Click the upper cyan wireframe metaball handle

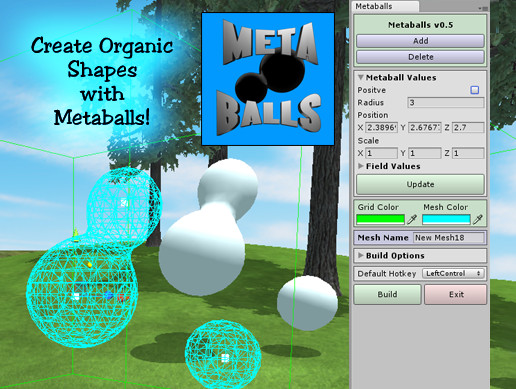tap(124, 203)
